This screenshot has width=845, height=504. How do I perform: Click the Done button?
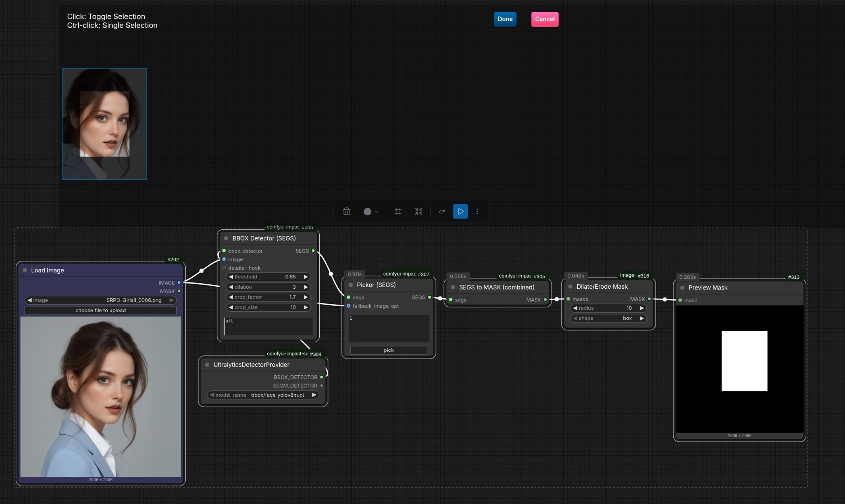pyautogui.click(x=505, y=19)
